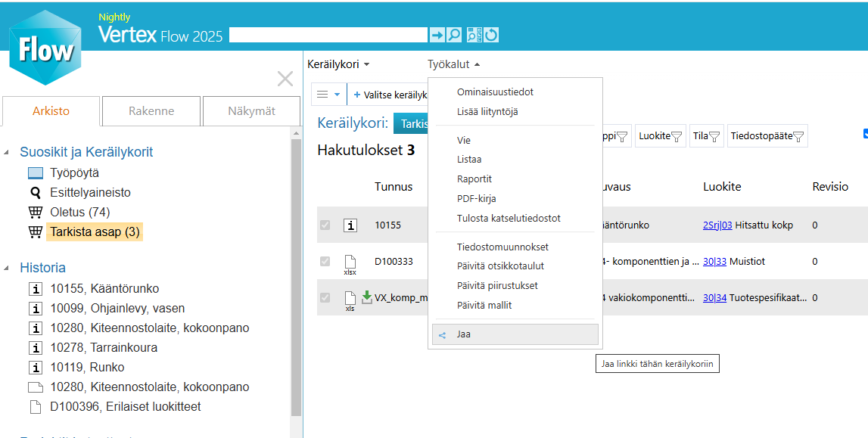Collapse the Suosikit ja Keräilykorit section
Viewport: 868px width, 438px height.
point(7,152)
